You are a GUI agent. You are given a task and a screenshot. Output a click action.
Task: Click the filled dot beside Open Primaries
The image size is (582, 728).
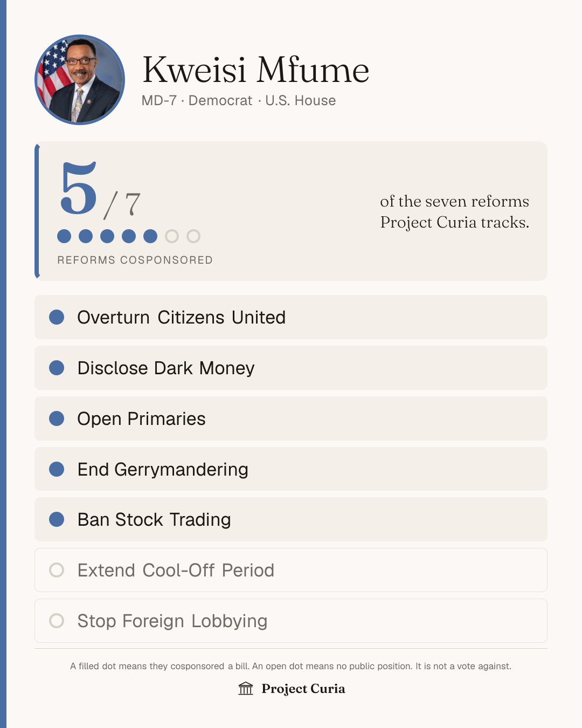point(57,418)
